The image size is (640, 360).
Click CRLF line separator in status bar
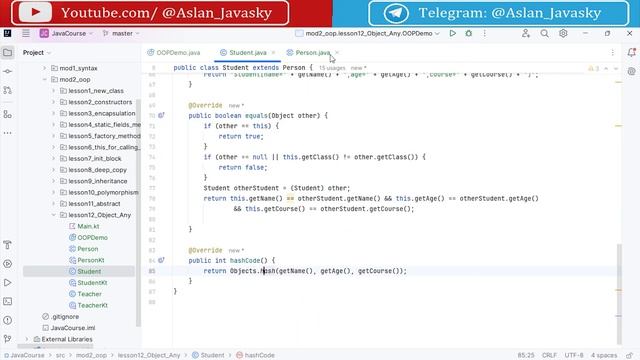tap(549, 355)
